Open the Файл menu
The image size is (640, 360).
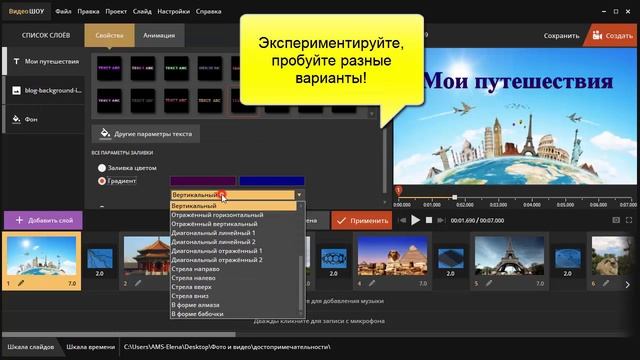click(x=63, y=11)
